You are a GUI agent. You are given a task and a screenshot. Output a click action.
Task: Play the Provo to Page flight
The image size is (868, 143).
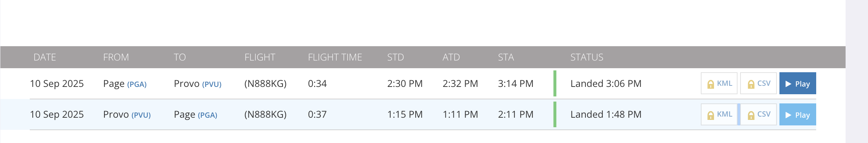[x=797, y=114]
